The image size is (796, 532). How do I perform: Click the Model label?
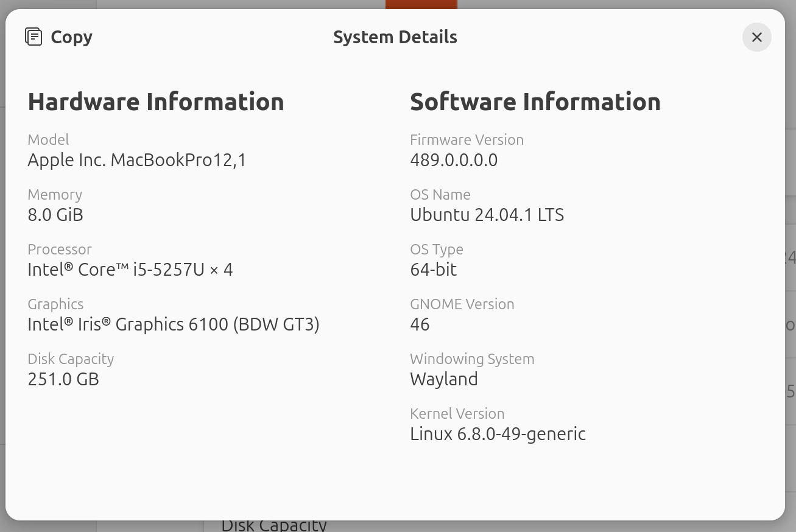[49, 139]
